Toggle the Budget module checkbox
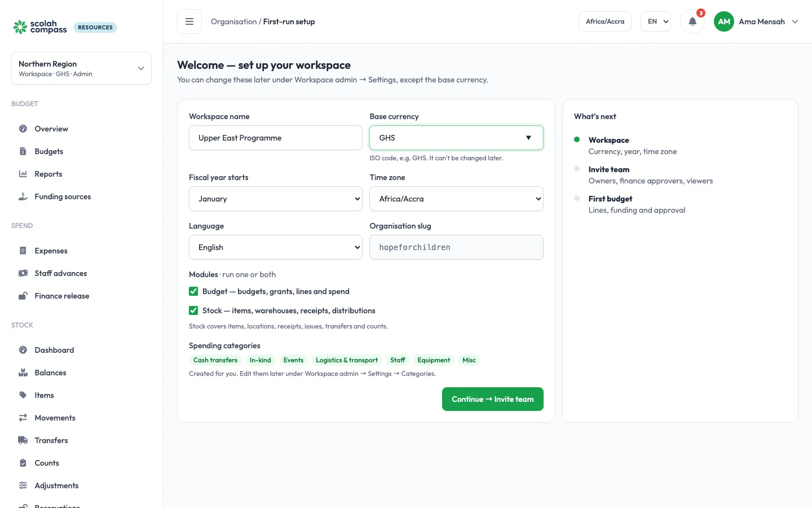812x508 pixels. (x=193, y=291)
